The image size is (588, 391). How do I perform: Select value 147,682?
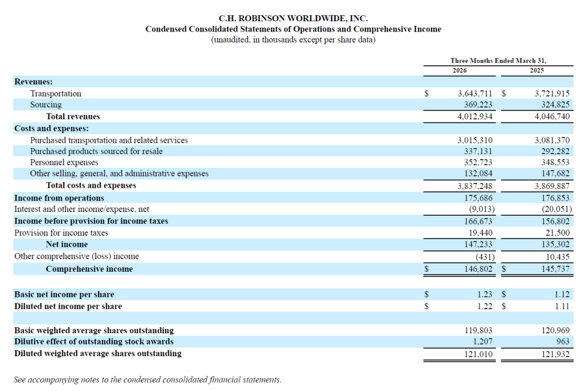(555, 173)
